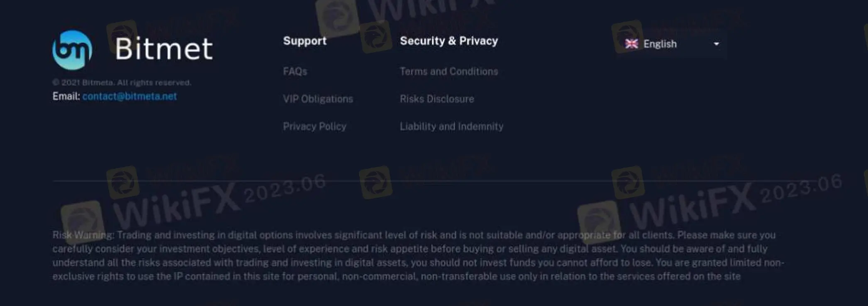Image resolution: width=868 pixels, height=306 pixels.
Task: Click the Risk Warning label
Action: [x=83, y=235]
